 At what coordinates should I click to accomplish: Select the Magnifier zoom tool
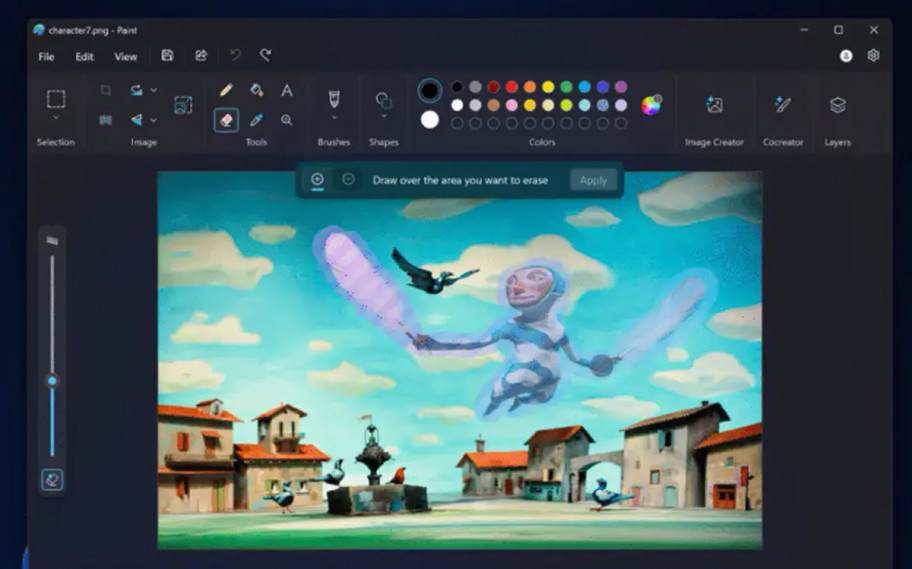[x=287, y=120]
